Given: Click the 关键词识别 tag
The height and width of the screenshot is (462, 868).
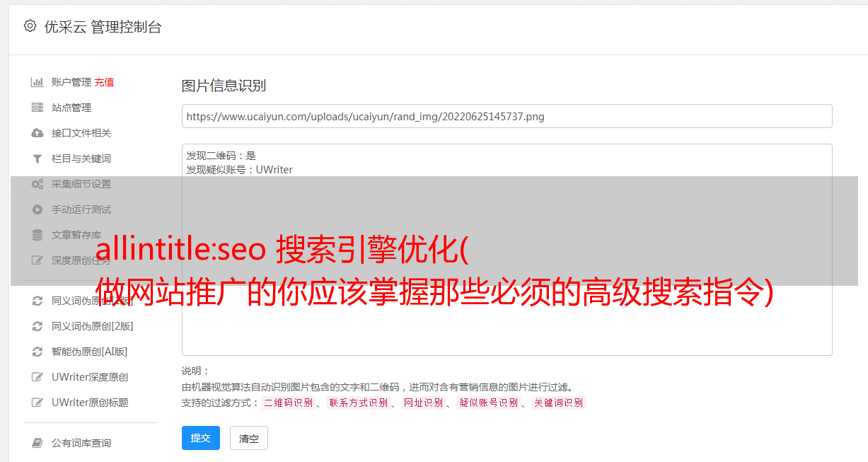Looking at the screenshot, I should [559, 403].
